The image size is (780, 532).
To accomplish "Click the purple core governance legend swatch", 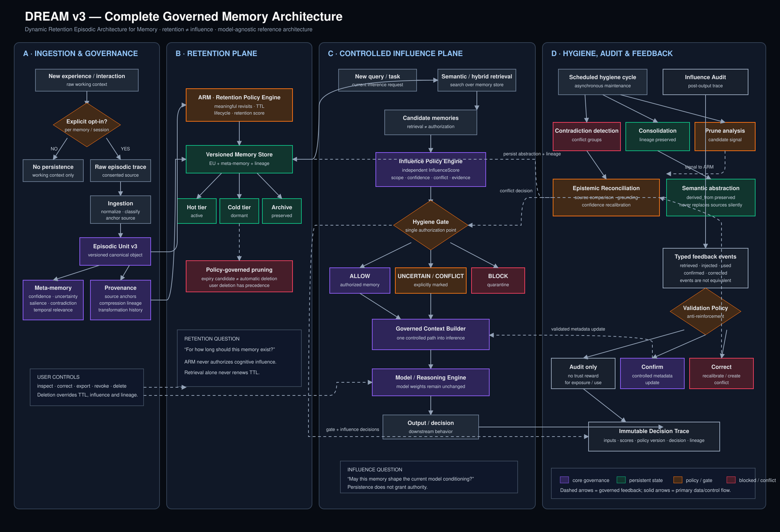I will [565, 480].
